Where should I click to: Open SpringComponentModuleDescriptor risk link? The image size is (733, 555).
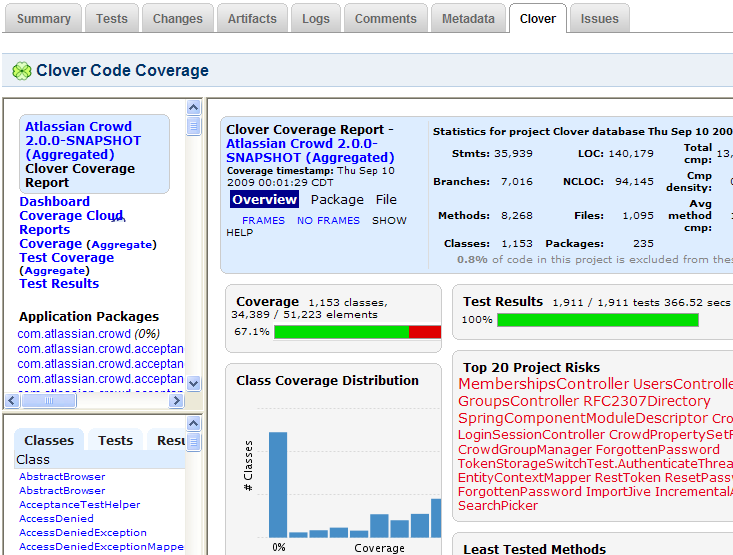point(583,418)
